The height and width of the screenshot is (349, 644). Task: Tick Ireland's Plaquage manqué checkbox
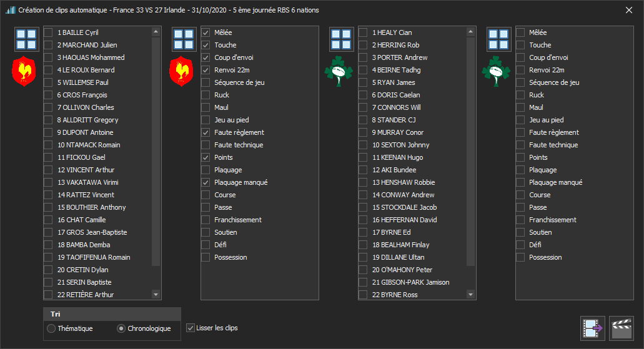(520, 182)
